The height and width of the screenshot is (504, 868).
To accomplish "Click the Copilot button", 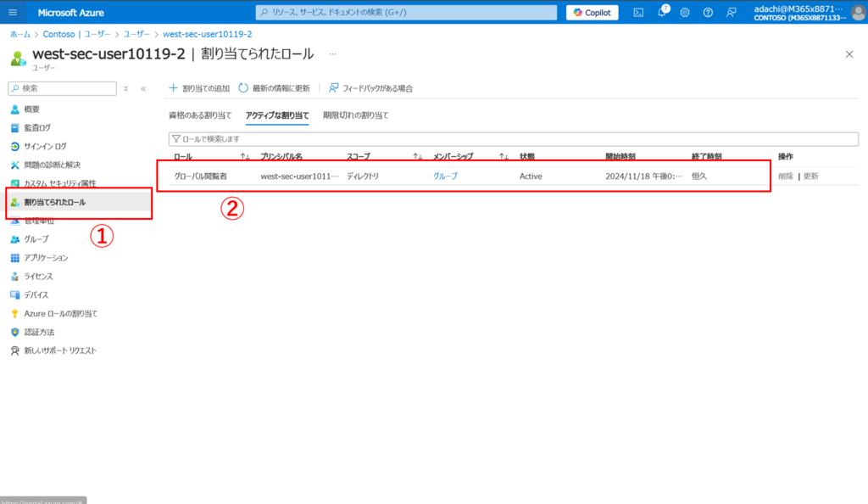I will (592, 12).
